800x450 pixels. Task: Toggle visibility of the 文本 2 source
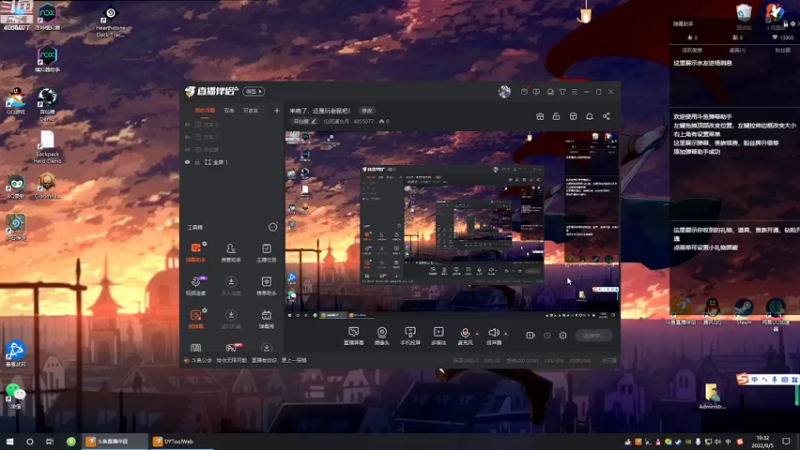[x=187, y=124]
